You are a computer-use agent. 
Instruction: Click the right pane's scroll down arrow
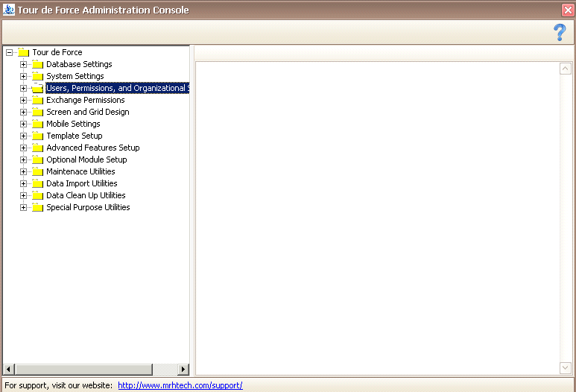coord(565,367)
